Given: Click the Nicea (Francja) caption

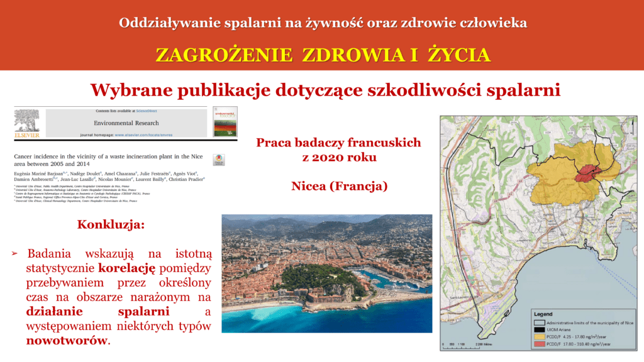Looking at the screenshot, I should 339,186.
